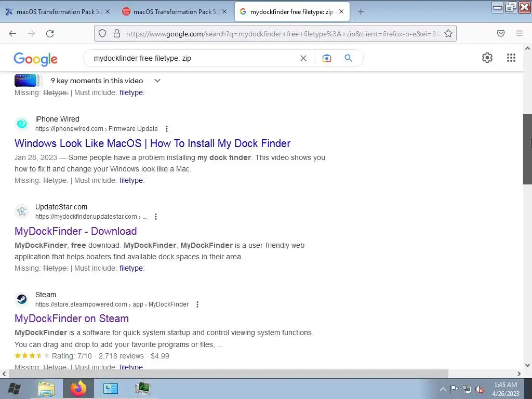Viewport: 532px width, 399px height.
Task: Search by image with camera icon
Action: [x=327, y=58]
